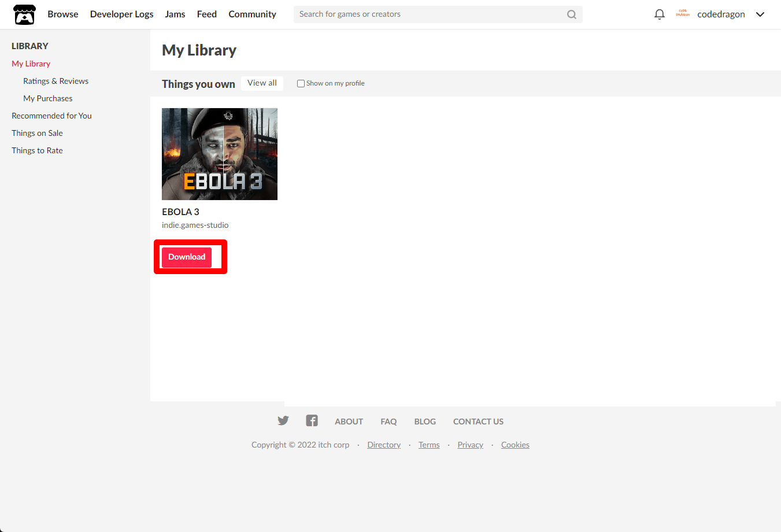781x532 pixels.
Task: Download EBOLA 3
Action: pyautogui.click(x=187, y=257)
